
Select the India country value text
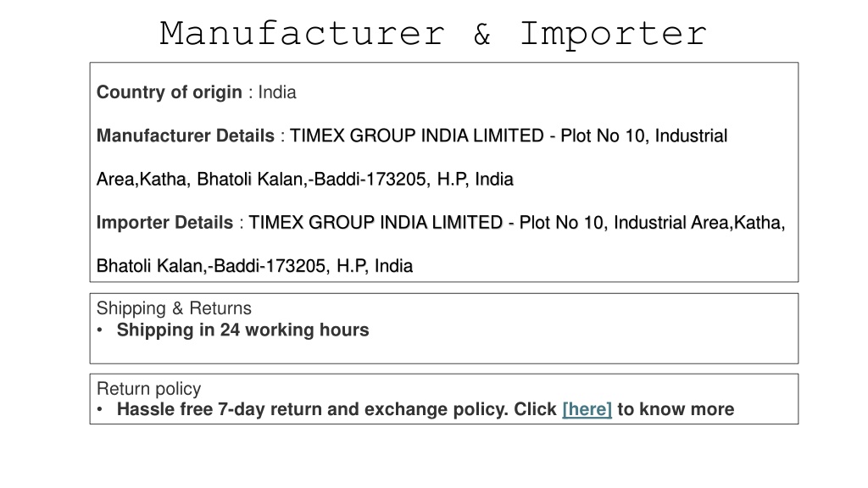click(277, 91)
